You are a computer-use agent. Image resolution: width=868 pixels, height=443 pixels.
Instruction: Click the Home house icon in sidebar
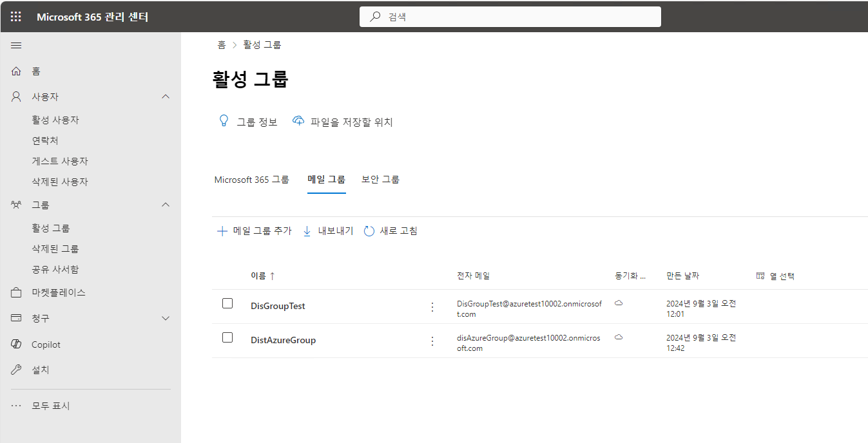[x=16, y=71]
